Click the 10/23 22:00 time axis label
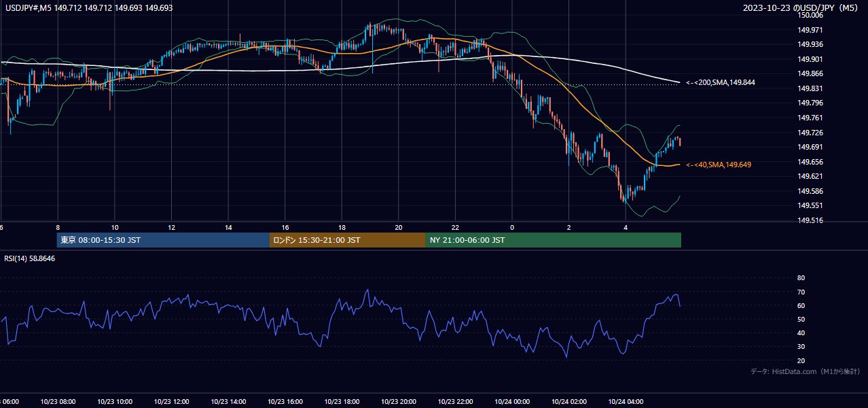Image resolution: width=868 pixels, height=408 pixels. 456,401
